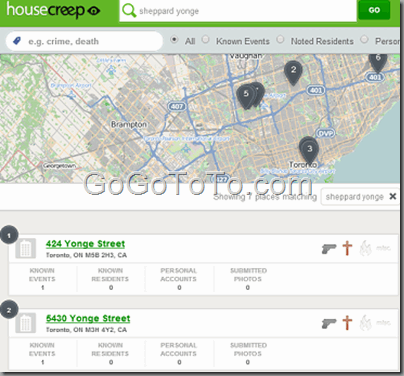Clear the sheppard yonge filter with X
Image resolution: width=404 pixels, height=376 pixels.
click(x=393, y=197)
